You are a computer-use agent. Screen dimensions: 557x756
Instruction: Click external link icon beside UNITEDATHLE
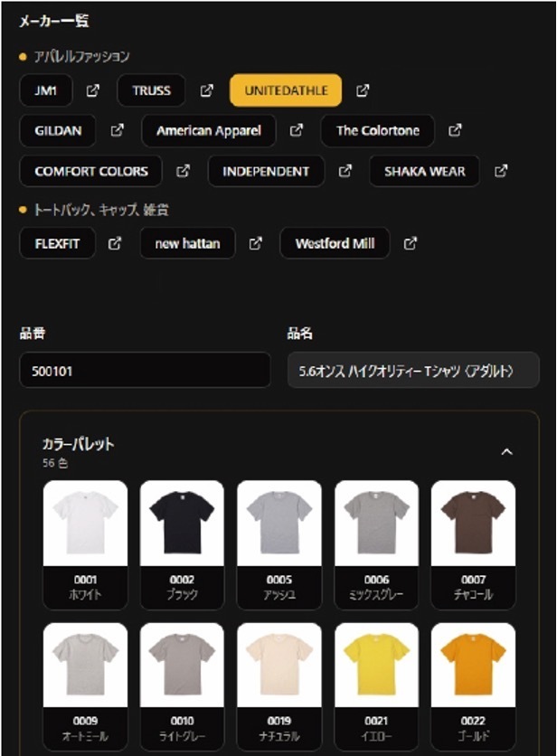(x=363, y=90)
